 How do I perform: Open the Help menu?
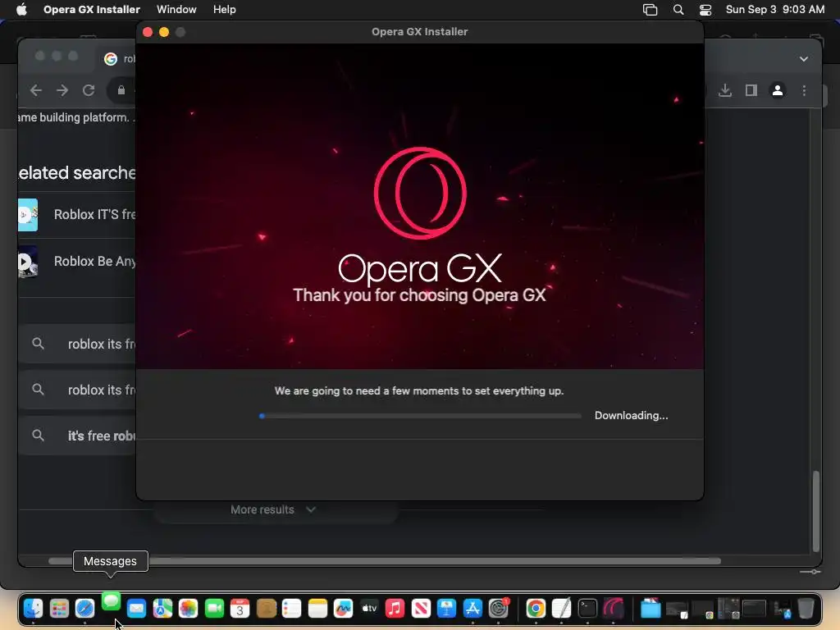click(224, 10)
